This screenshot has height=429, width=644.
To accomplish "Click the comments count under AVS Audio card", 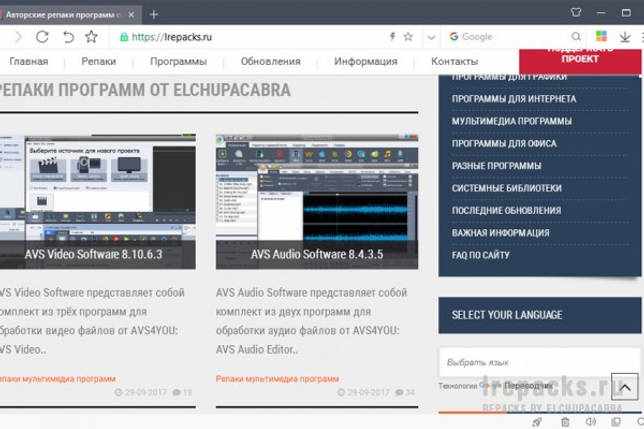I will (405, 392).
